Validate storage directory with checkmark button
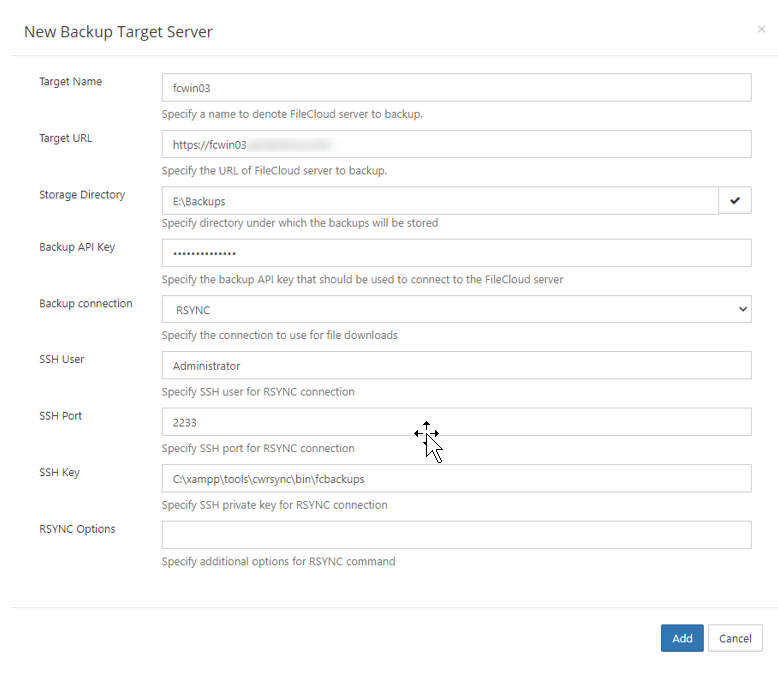Viewport: 778px width, 678px height. (735, 201)
